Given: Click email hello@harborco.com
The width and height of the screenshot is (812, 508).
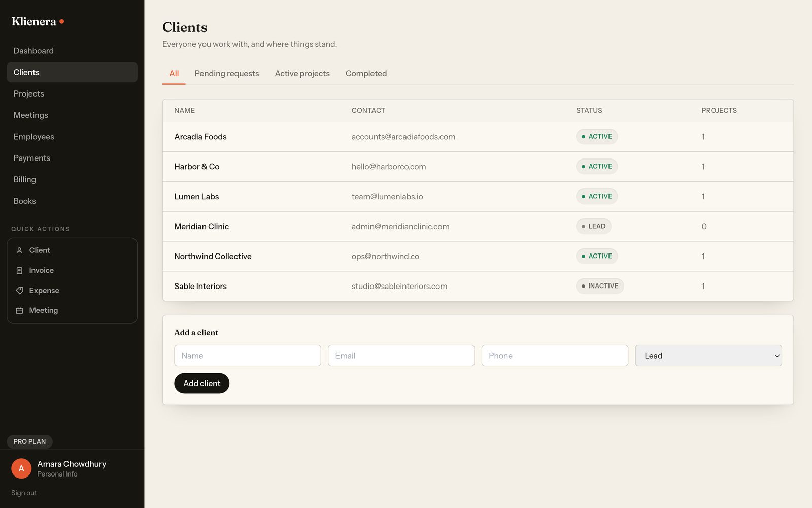Looking at the screenshot, I should coord(389,167).
